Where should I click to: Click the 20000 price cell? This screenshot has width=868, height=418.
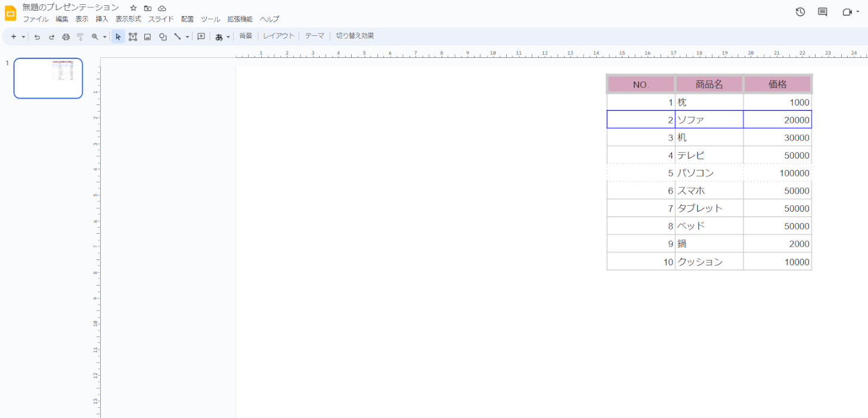pyautogui.click(x=777, y=120)
